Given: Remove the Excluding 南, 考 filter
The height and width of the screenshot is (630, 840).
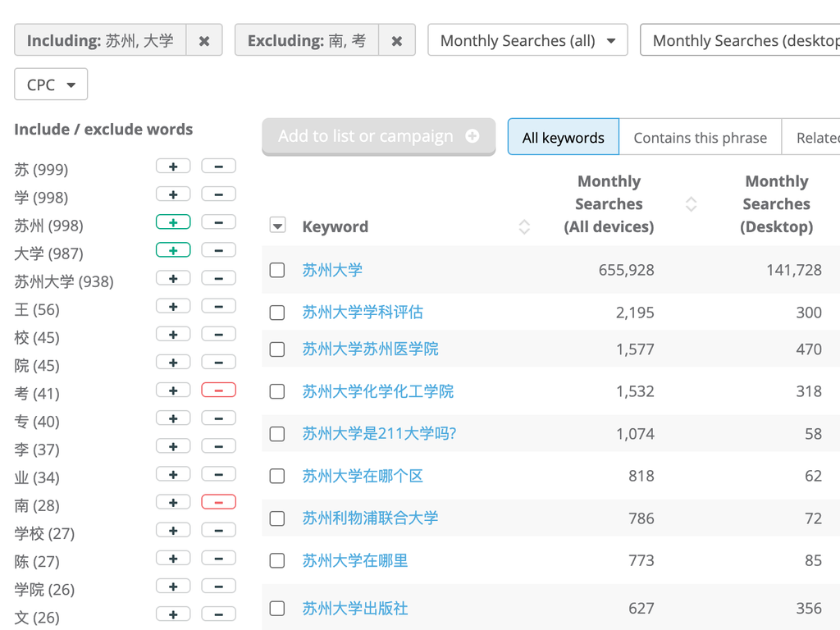Looking at the screenshot, I should 396,40.
